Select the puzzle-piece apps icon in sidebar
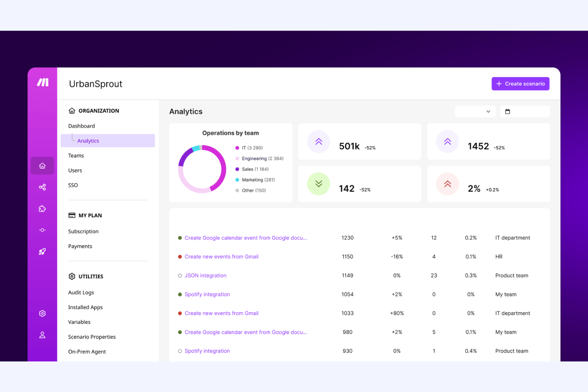This screenshot has height=392, width=588. coord(42,209)
